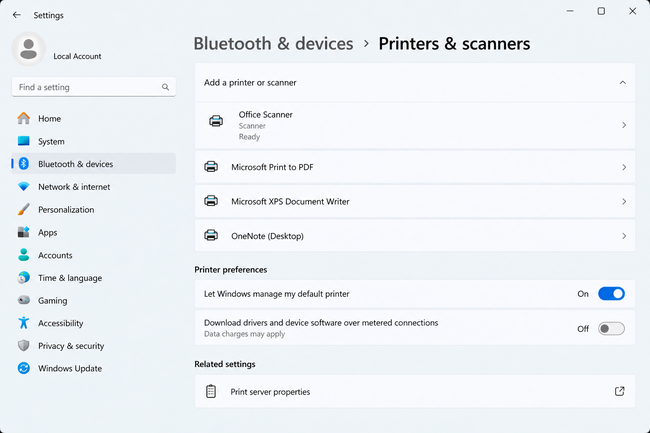Click the OneNote (Desktop) printer icon
This screenshot has height=433, width=650.
click(x=211, y=236)
